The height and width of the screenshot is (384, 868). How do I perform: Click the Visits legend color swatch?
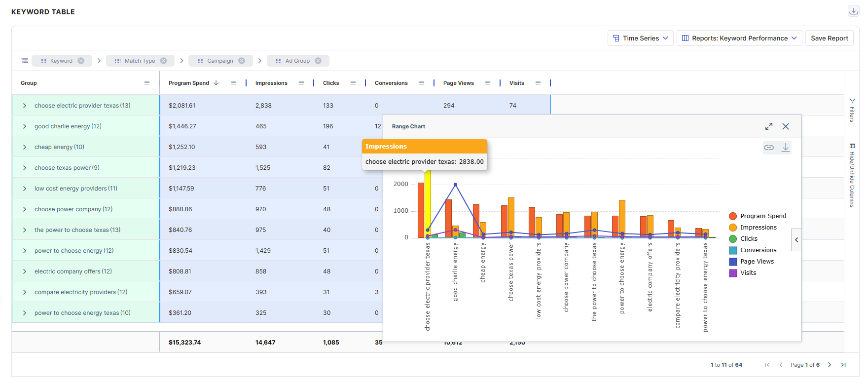coord(733,272)
